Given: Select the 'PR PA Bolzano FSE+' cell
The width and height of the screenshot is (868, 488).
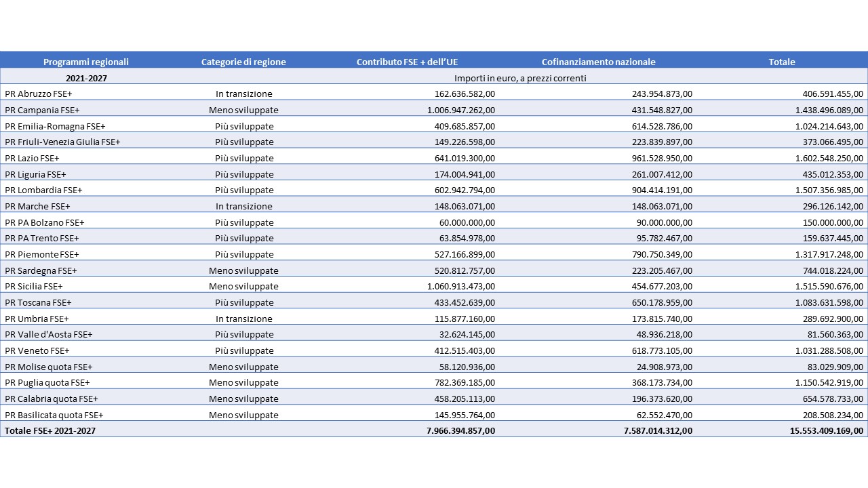Looking at the screenshot, I should [x=45, y=222].
